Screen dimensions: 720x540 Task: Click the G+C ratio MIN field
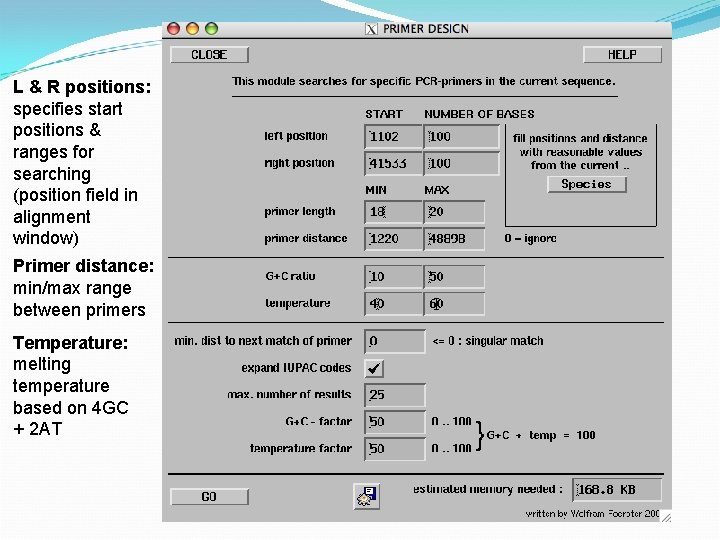point(393,277)
